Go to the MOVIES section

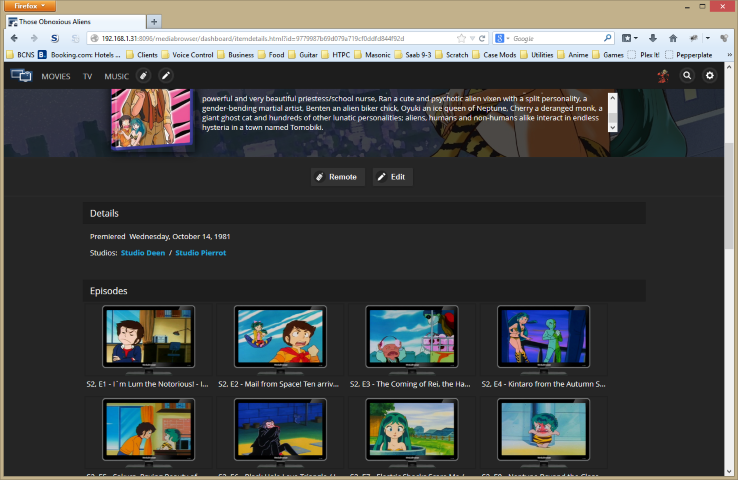(x=56, y=76)
